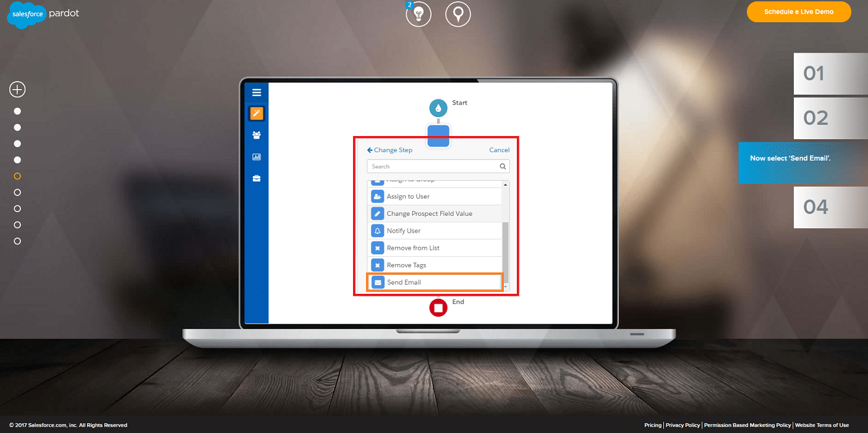This screenshot has width=868, height=433.
Task: Open the Privacy Policy footer link
Action: point(683,425)
